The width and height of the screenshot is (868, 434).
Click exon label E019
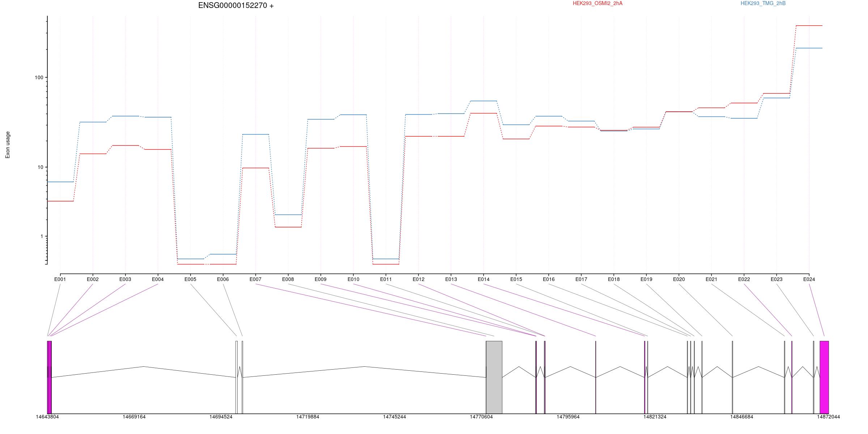coord(646,279)
